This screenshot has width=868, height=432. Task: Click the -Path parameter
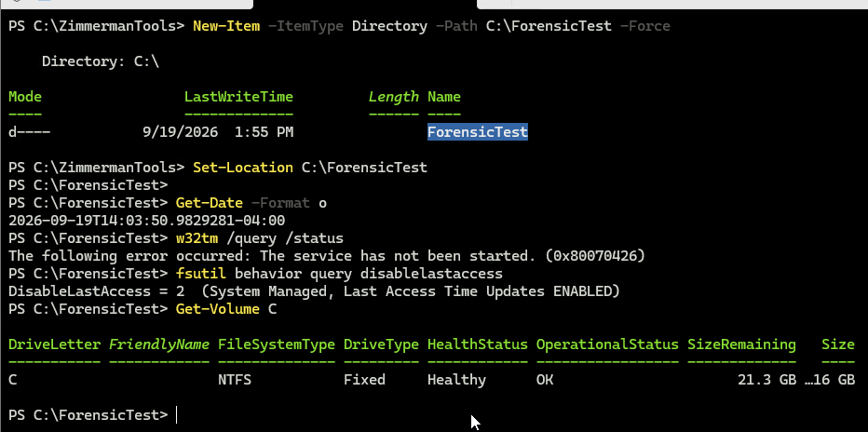[x=456, y=26]
